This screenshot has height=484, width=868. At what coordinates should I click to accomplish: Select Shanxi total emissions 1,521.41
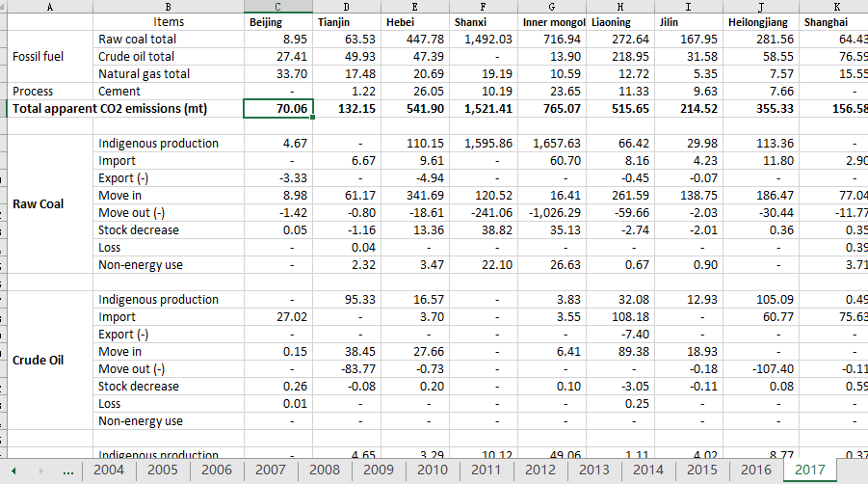pyautogui.click(x=484, y=109)
